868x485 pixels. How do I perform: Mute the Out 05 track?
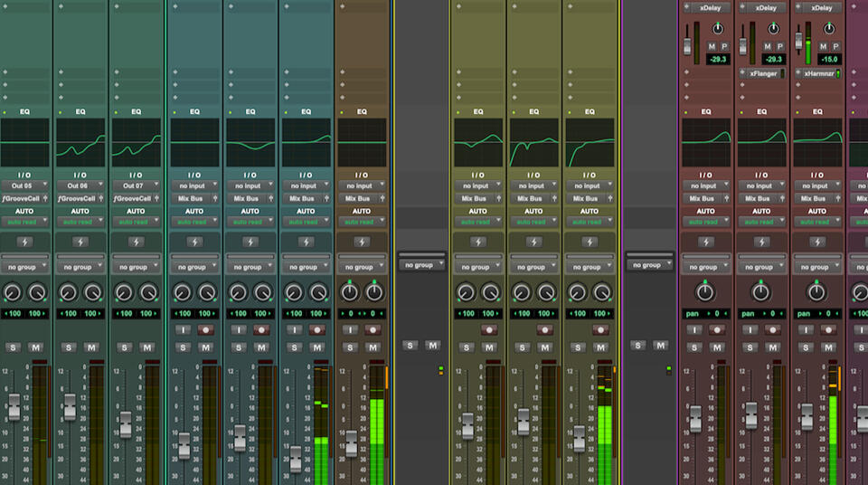(36, 347)
